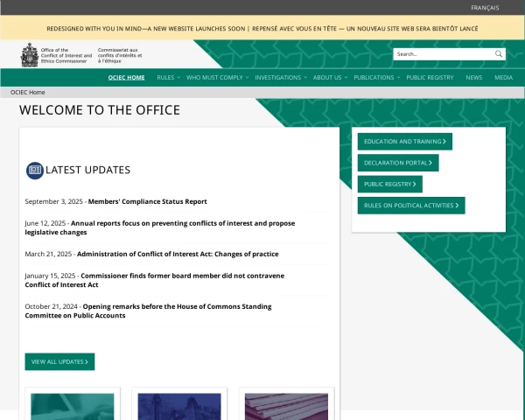The height and width of the screenshot is (420, 525).
Task: Click the January 15, 2025 date
Action: coord(50,276)
